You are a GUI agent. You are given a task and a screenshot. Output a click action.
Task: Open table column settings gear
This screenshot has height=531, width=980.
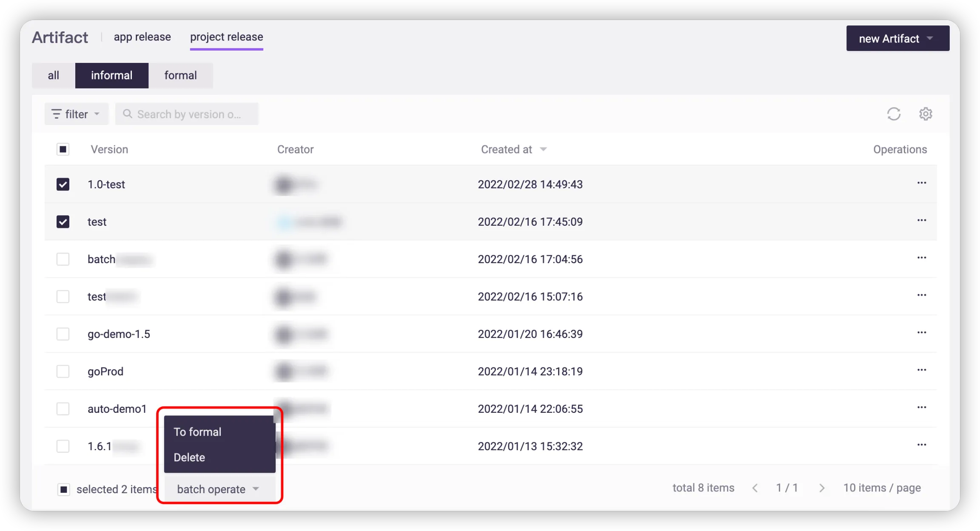coord(926,114)
